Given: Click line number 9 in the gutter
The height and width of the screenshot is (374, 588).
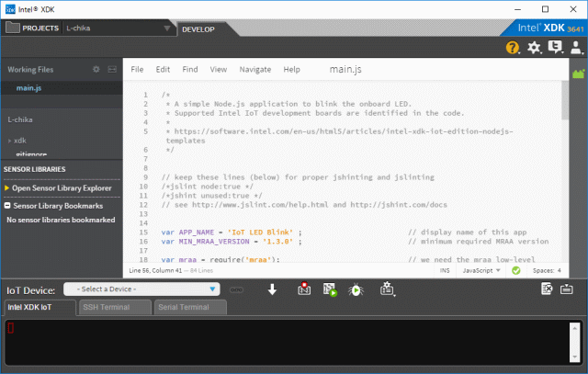Looking at the screenshot, I should pos(145,177).
